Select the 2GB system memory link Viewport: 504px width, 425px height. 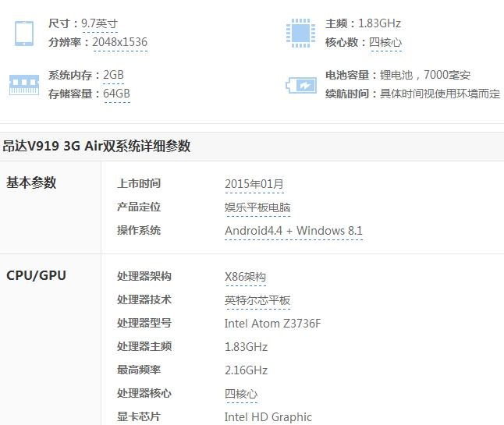click(113, 76)
